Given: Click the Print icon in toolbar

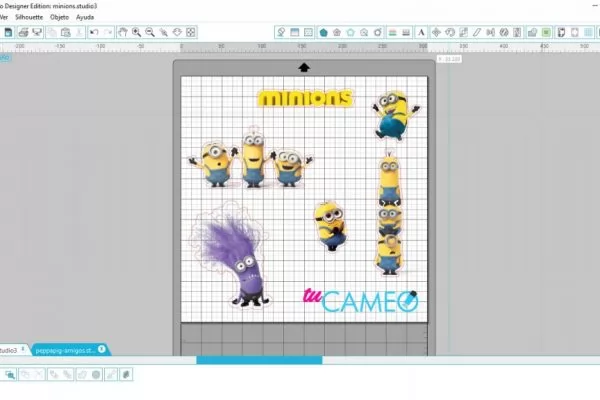Looking at the screenshot, I should point(23,33).
